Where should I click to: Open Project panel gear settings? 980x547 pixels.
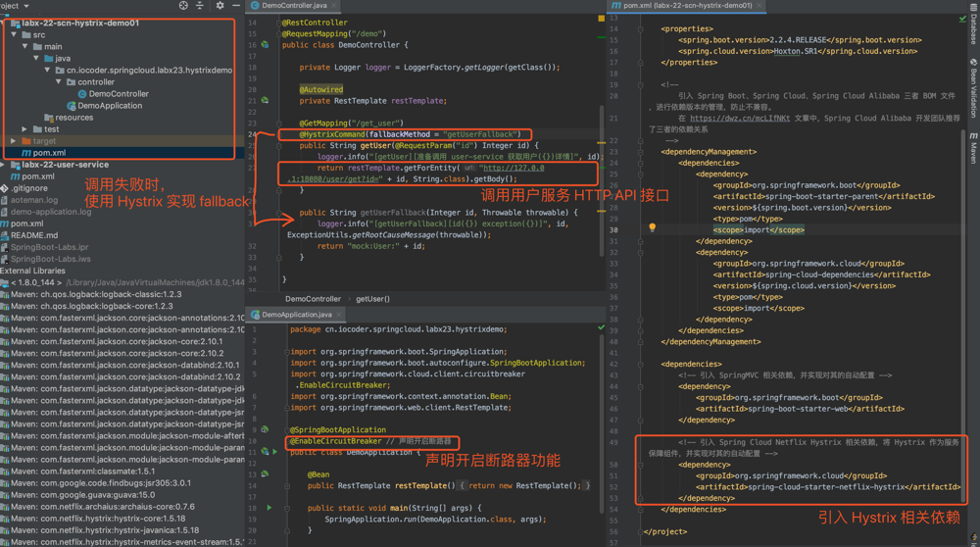point(220,5)
